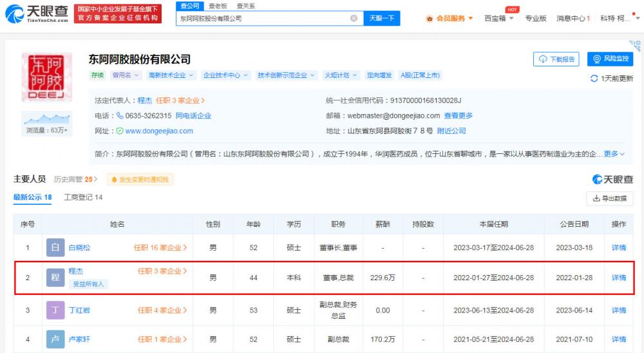Click the 发生变更时通知我 bell button

pyautogui.click(x=140, y=180)
